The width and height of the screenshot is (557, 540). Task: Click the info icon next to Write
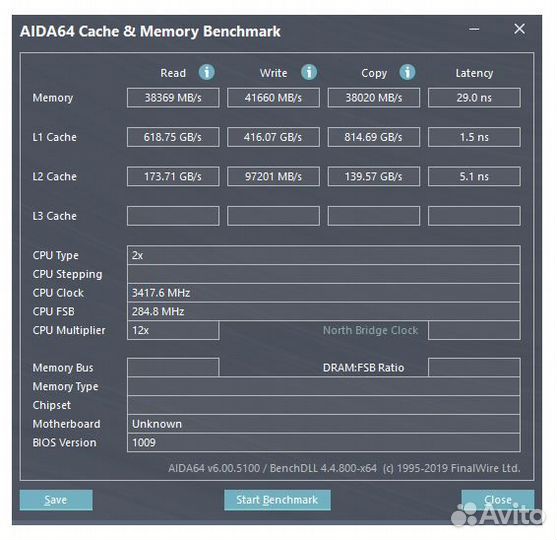coord(309,72)
